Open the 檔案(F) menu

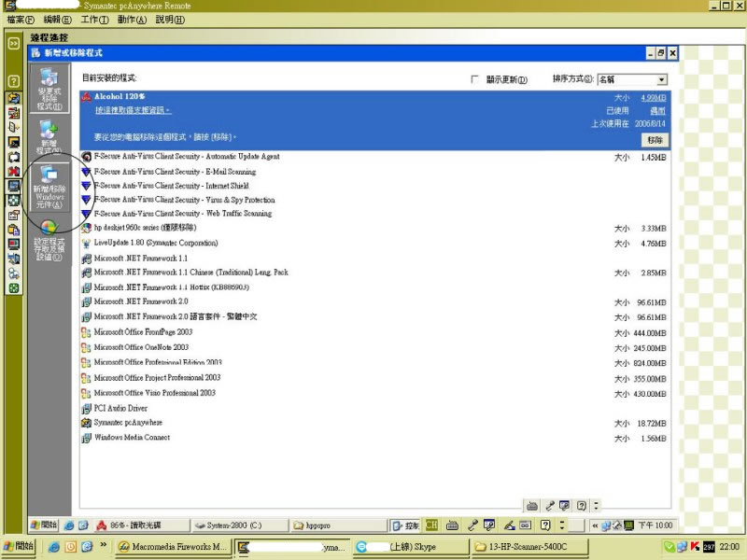pos(21,20)
